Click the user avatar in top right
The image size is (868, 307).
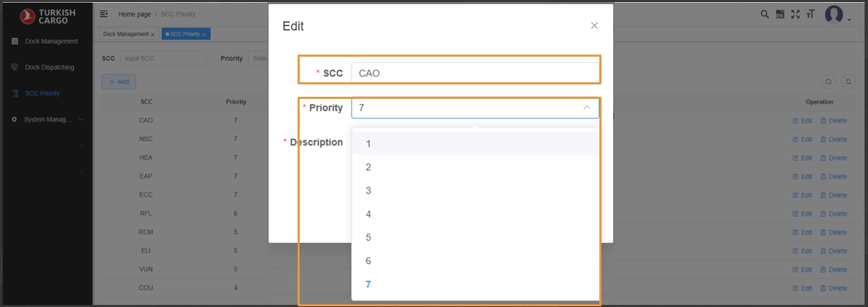(x=834, y=14)
